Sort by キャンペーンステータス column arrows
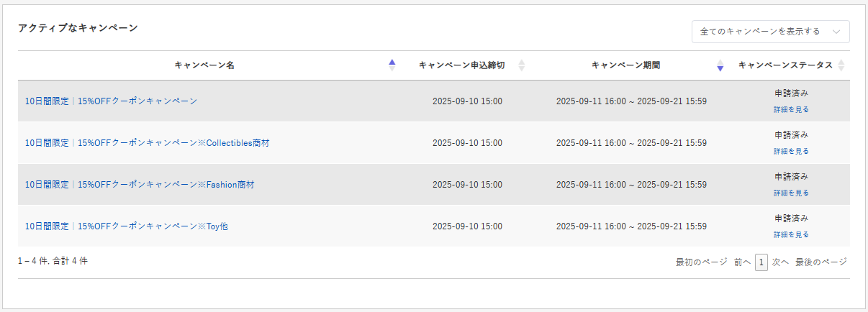 pyautogui.click(x=841, y=65)
